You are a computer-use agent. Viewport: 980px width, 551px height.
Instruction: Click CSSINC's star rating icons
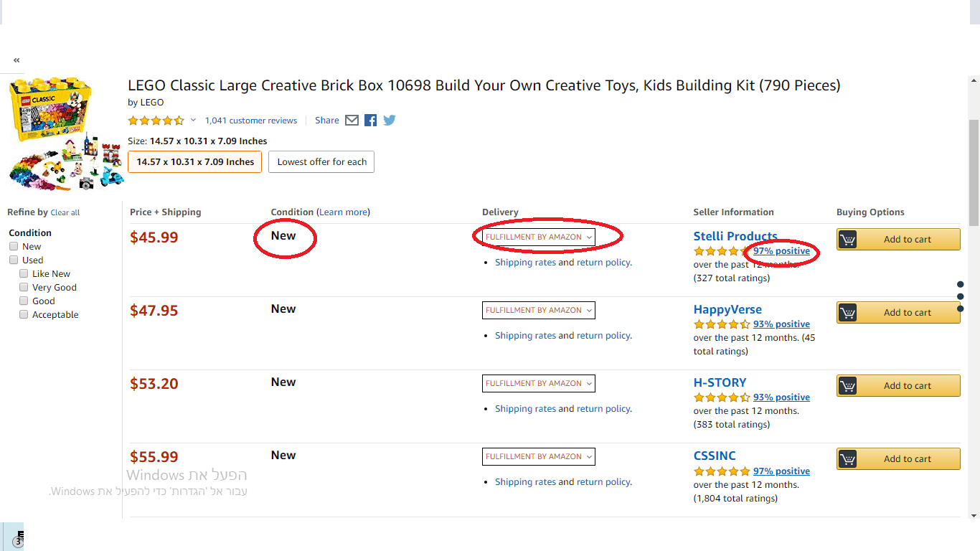click(722, 471)
